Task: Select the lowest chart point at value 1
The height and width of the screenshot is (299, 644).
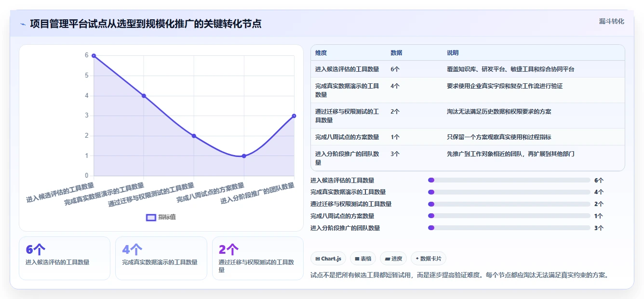Action: (244, 156)
